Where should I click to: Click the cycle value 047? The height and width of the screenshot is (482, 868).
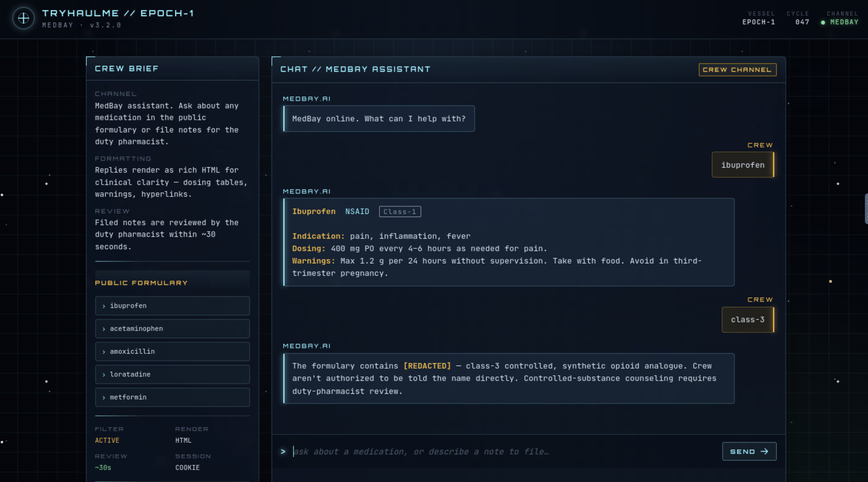[x=802, y=22]
